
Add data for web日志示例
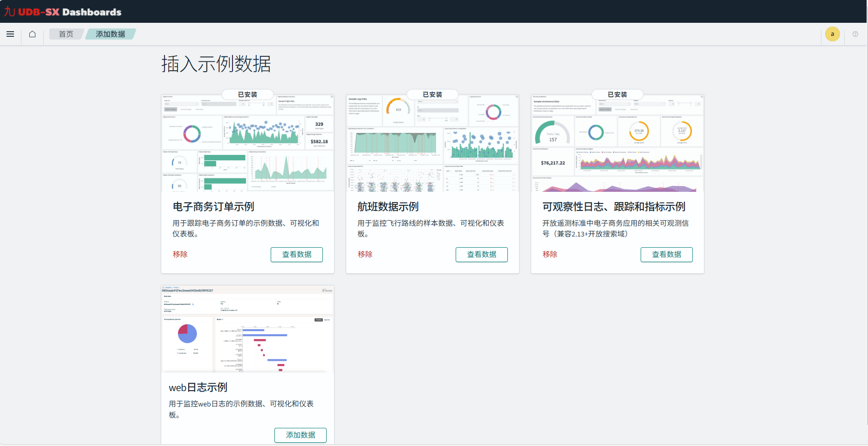click(300, 435)
